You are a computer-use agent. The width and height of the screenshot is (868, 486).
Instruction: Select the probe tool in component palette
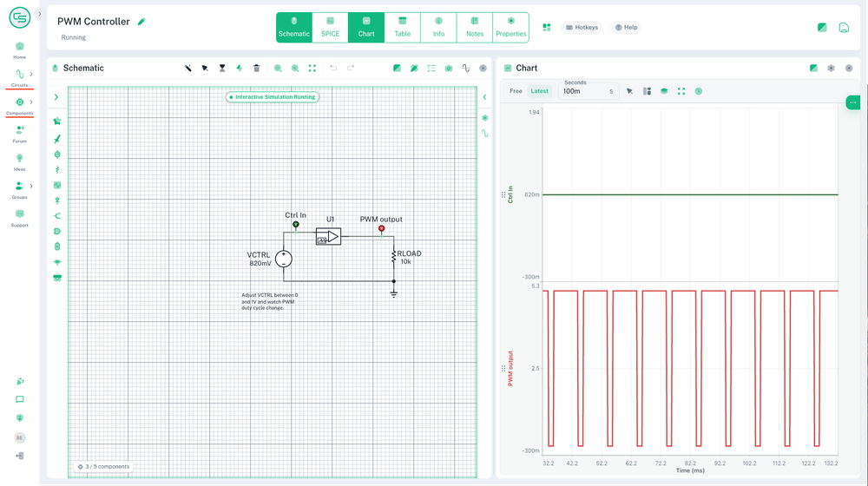point(57,139)
